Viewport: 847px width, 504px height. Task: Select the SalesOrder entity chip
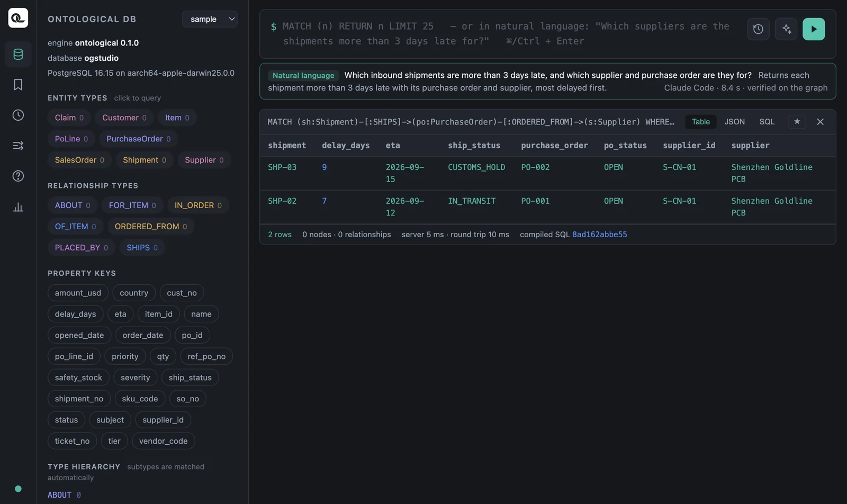click(79, 160)
